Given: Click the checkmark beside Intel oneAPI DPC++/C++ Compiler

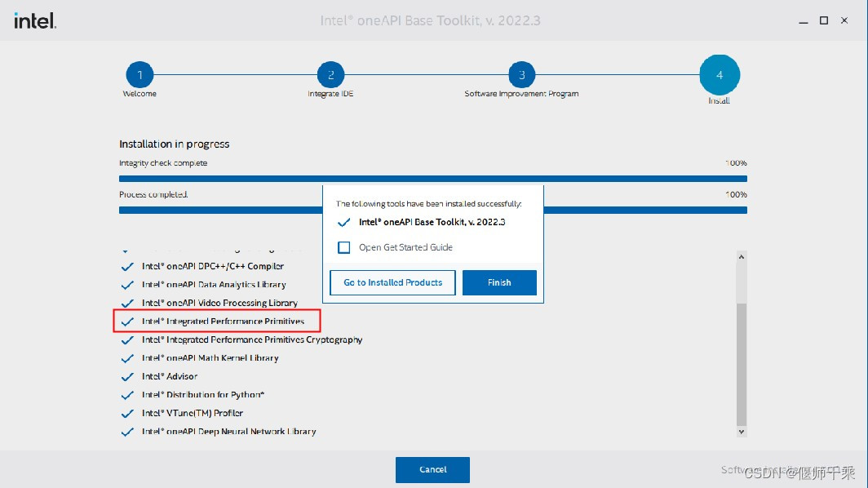Looking at the screenshot, I should click(128, 266).
